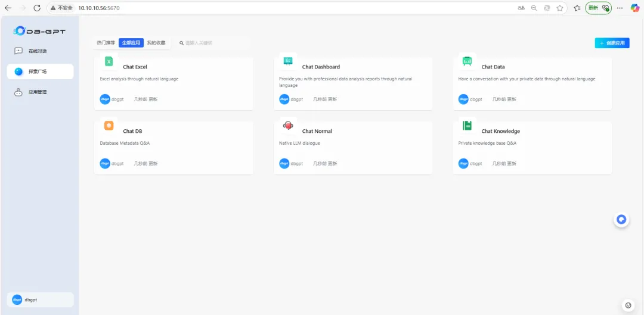Open 应用管理 in the sidebar
Screen dimensions: 644x315
37,92
